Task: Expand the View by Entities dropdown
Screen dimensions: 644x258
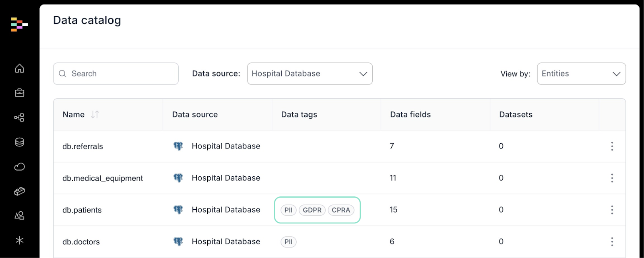Action: [x=581, y=74]
